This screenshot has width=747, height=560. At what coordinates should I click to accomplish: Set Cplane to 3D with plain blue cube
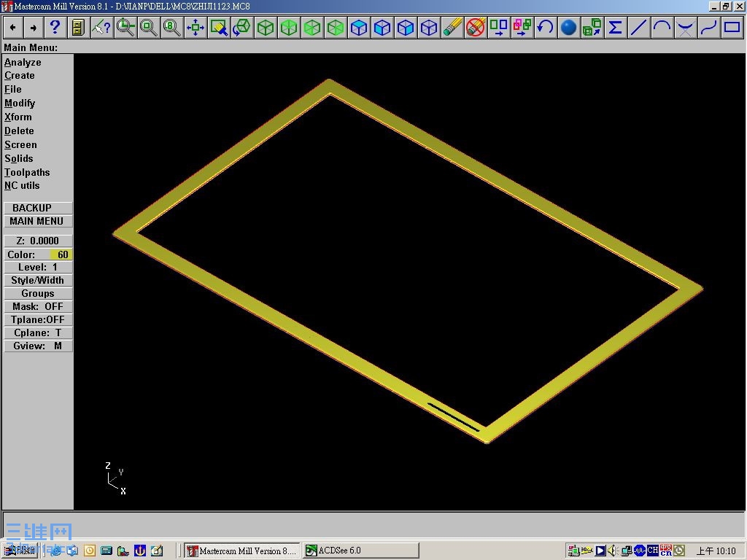click(429, 28)
